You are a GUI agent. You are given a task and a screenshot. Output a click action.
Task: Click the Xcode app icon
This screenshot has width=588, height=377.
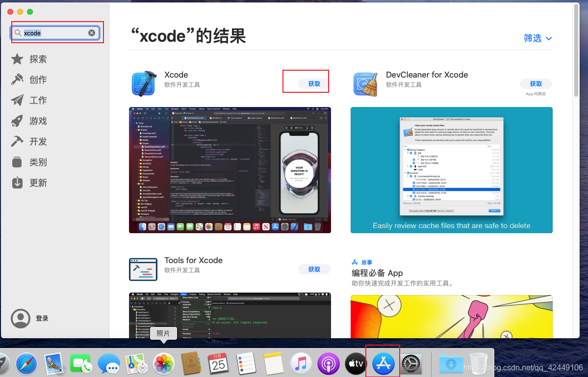point(144,83)
